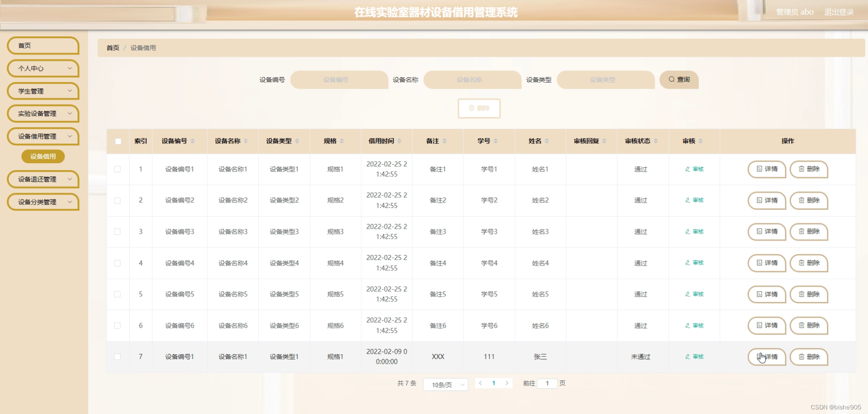Check the row 4 checkbox
The width and height of the screenshot is (868, 414).
click(117, 263)
